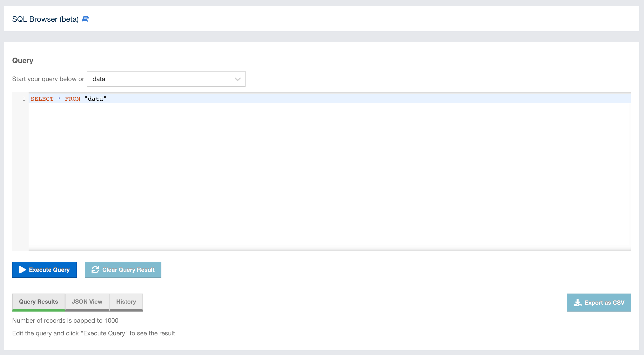Click the asterisk in the SQL query

point(59,99)
